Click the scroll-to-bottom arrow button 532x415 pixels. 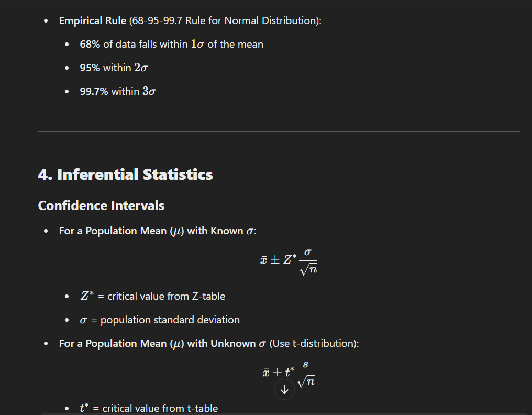(284, 389)
